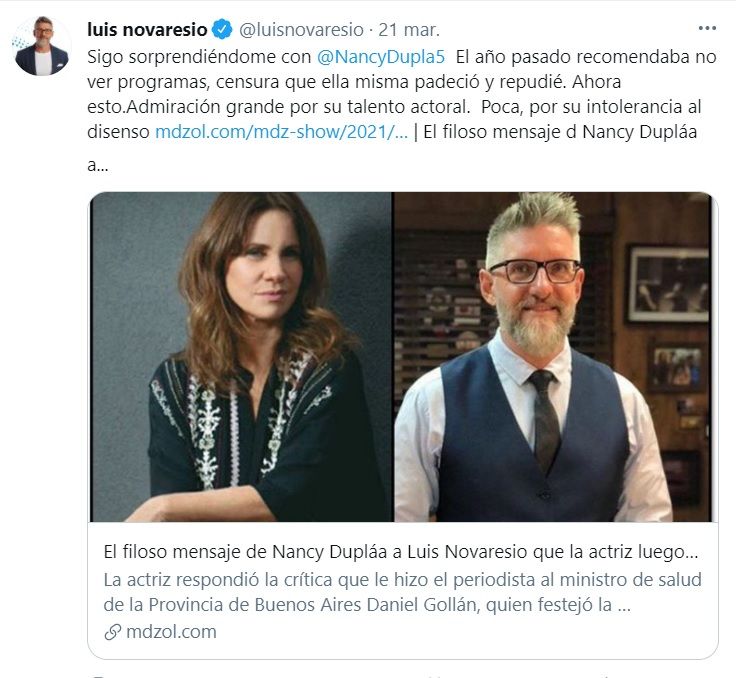Viewport: 736px width, 678px height.
Task: Click the text 'El filoso mensaje d Nancy Dupláa'
Action: pos(560,131)
